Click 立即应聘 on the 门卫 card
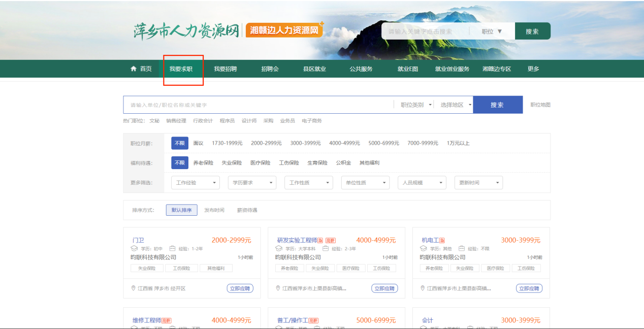The image size is (644, 329). coord(240,288)
